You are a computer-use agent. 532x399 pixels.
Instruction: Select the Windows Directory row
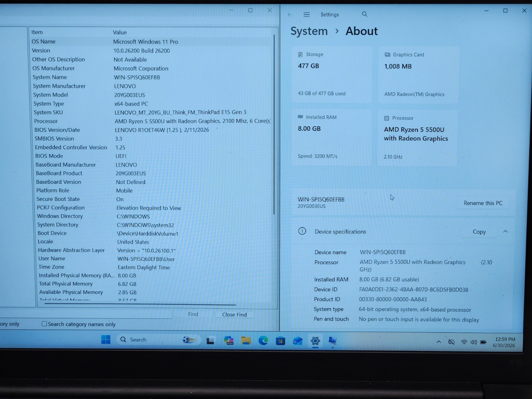pos(154,216)
